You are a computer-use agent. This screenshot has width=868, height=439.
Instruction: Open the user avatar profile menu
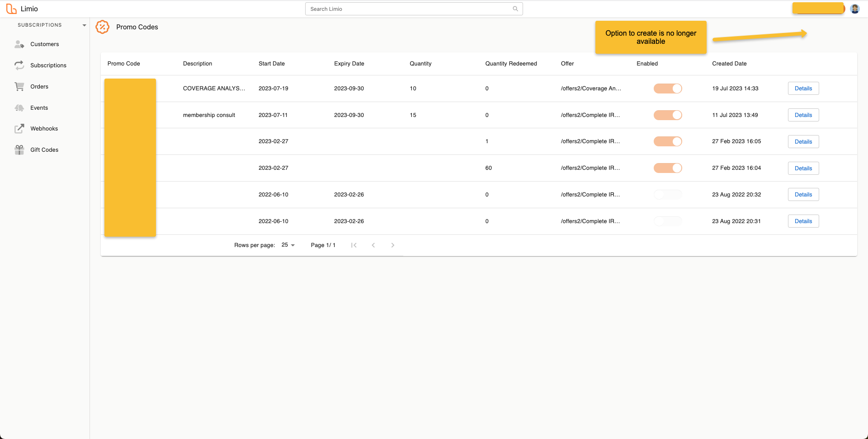[x=854, y=9]
